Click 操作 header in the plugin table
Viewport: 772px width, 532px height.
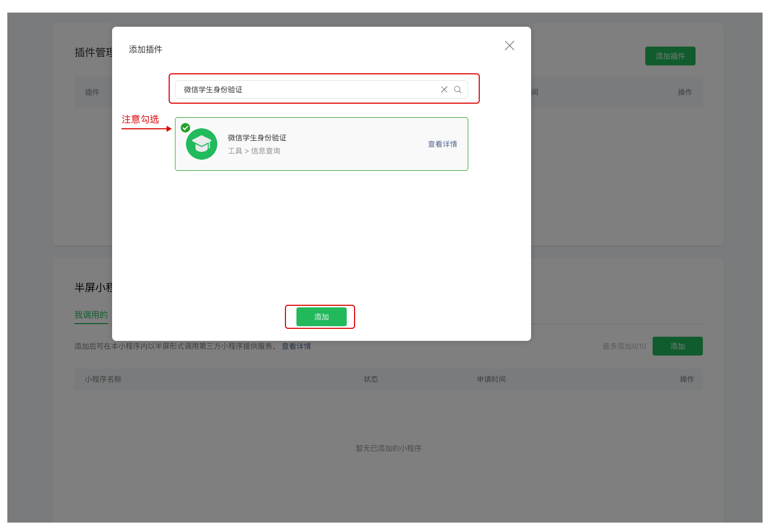[x=685, y=92]
